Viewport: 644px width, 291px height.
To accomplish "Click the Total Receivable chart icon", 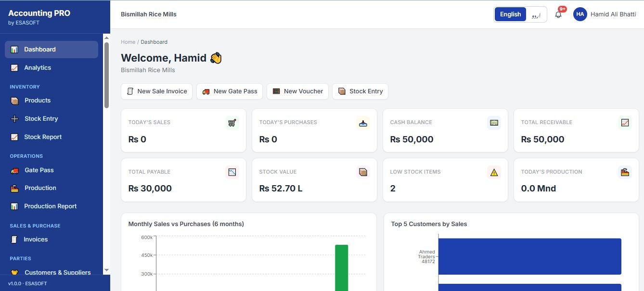I will [x=625, y=123].
